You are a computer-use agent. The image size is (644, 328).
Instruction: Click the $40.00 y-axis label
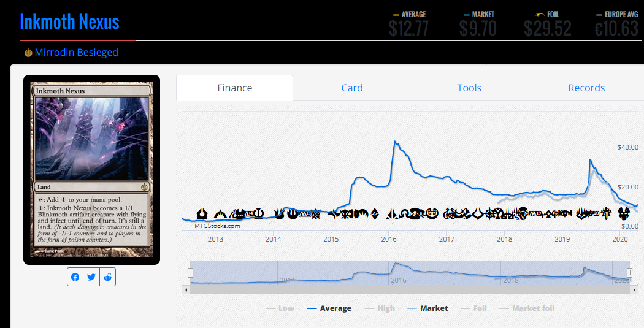pos(628,147)
